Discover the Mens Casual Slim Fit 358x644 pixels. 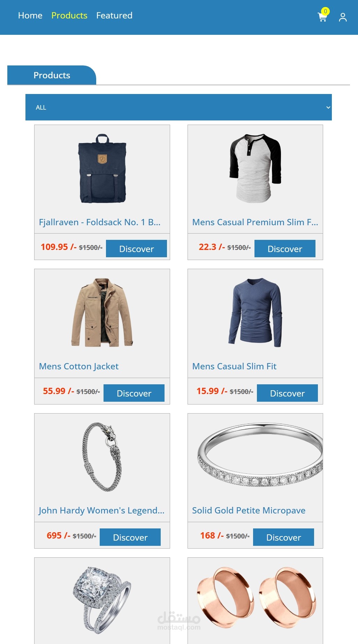[x=287, y=393]
